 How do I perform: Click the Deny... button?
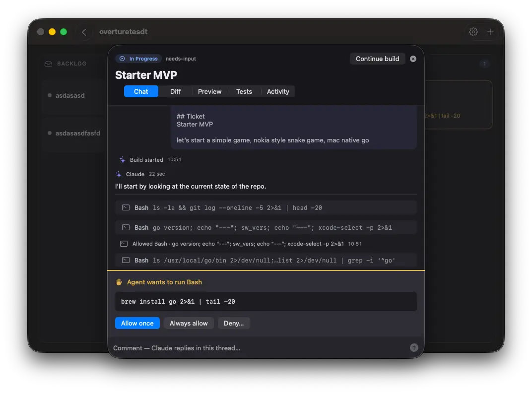coord(234,323)
